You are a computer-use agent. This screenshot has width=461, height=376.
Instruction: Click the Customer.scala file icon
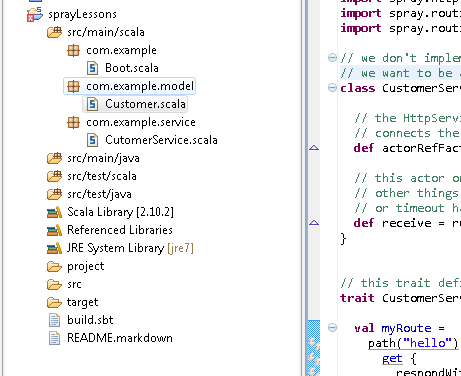[x=92, y=104]
